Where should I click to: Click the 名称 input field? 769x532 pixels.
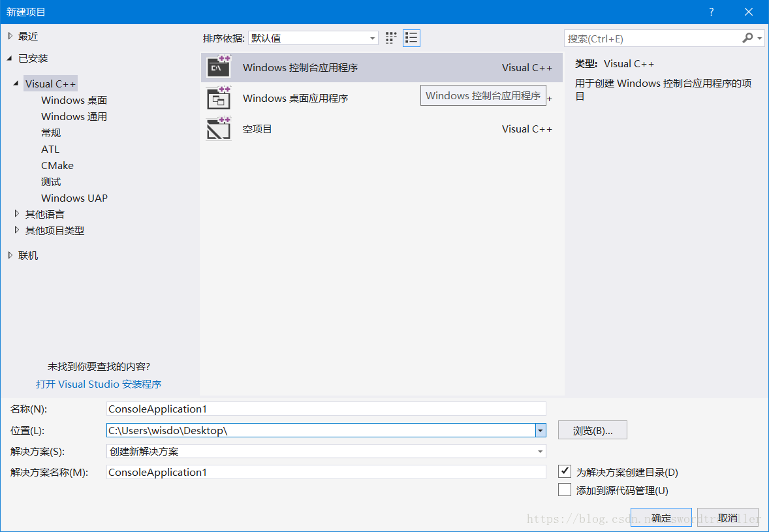[326, 409]
